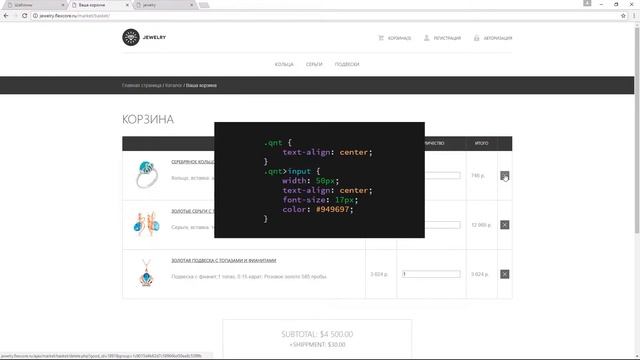The height and width of the screenshot is (360, 640).
Task: Open the cart link in header
Action: coord(399,38)
